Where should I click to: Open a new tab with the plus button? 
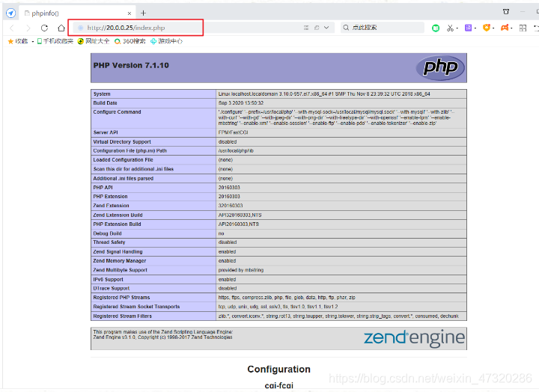[x=143, y=13]
